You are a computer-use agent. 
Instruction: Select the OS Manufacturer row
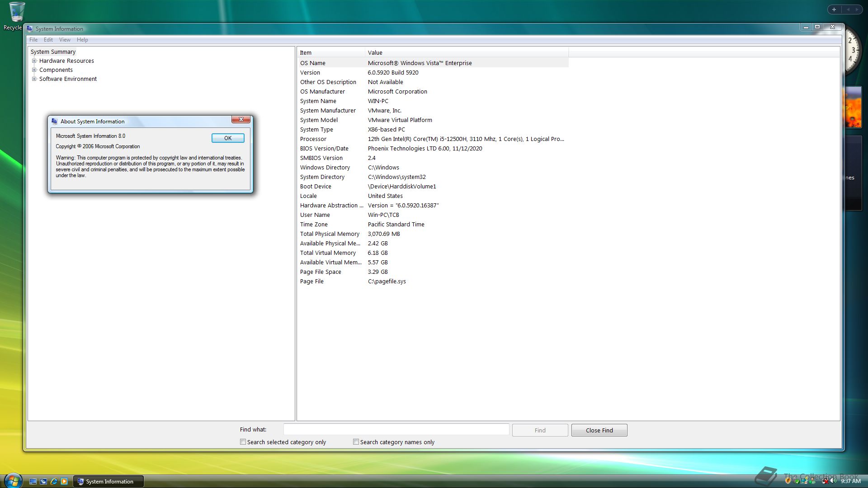433,91
